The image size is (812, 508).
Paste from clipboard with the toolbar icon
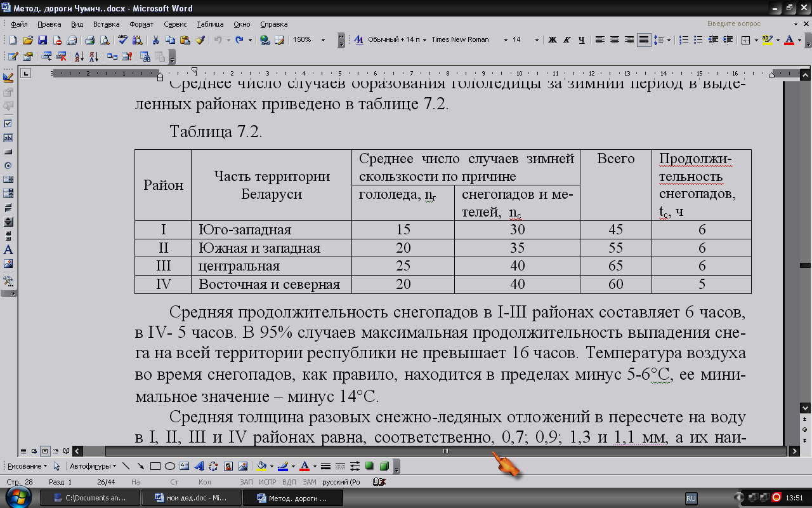185,40
